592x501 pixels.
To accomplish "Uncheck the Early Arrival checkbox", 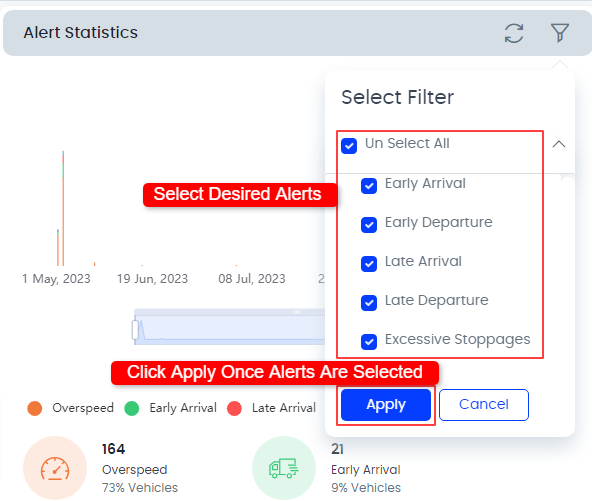I will (369, 186).
